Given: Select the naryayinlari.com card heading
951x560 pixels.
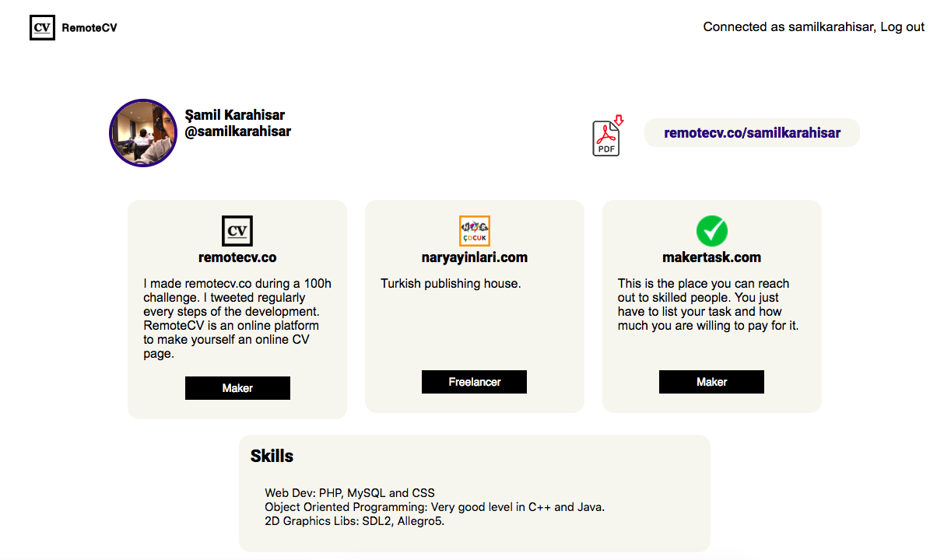Looking at the screenshot, I should tap(474, 257).
